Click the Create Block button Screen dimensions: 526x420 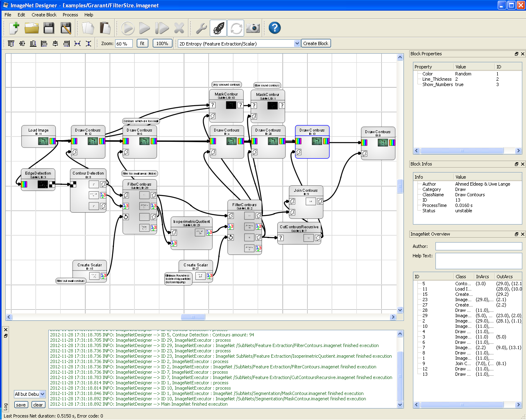[x=315, y=43]
